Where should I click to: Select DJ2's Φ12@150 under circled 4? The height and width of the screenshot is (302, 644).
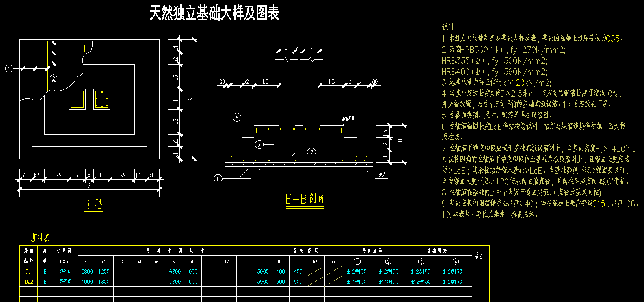[x=452, y=282]
